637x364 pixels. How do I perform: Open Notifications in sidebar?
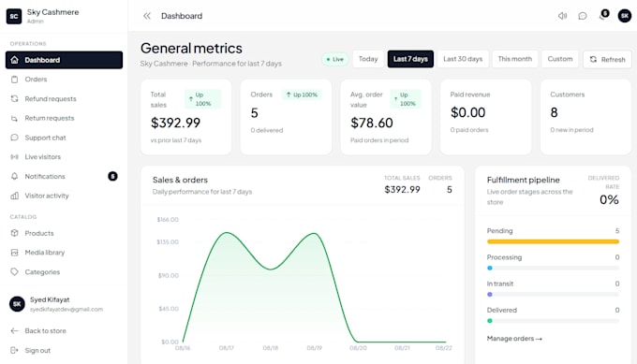pos(65,176)
